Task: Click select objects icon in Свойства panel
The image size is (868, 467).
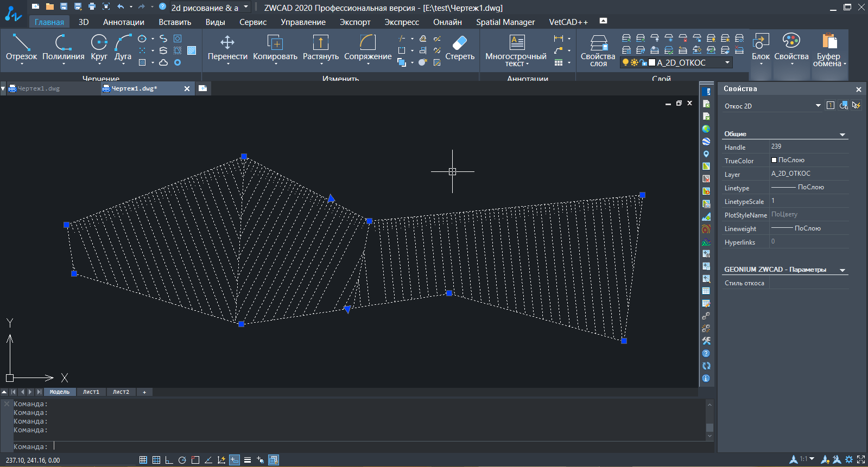Action: [x=844, y=105]
